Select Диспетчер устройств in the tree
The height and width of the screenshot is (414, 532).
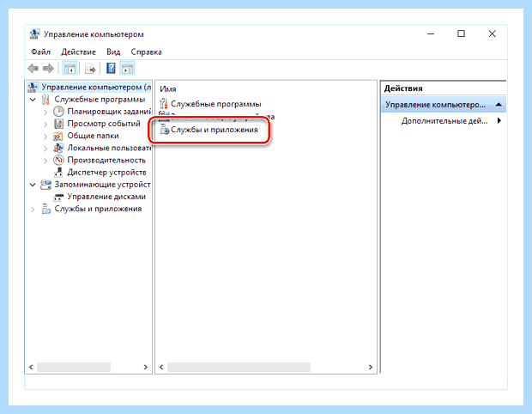[107, 172]
